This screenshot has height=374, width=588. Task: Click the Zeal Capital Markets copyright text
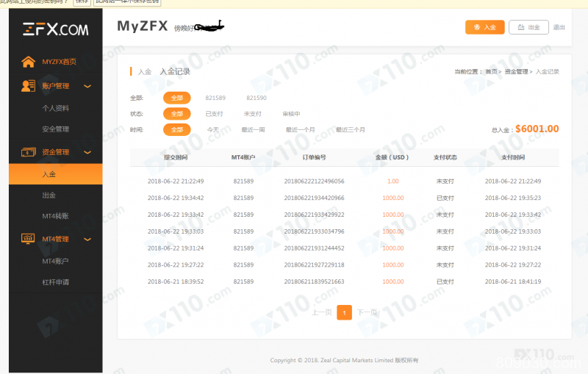tap(344, 360)
